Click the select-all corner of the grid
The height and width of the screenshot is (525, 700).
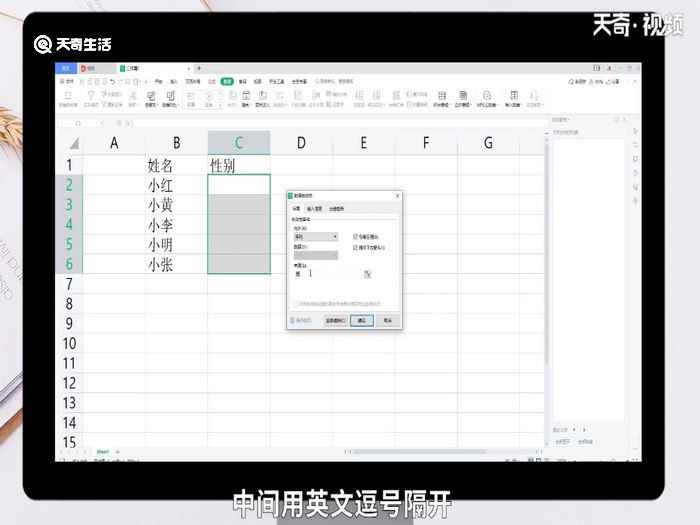[68, 142]
